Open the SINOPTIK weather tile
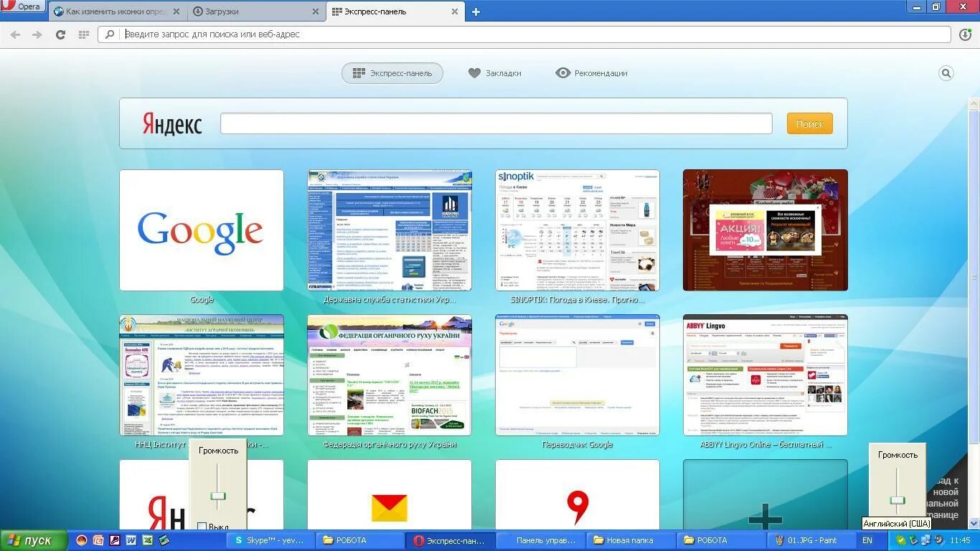Image resolution: width=980 pixels, height=551 pixels. (x=578, y=230)
